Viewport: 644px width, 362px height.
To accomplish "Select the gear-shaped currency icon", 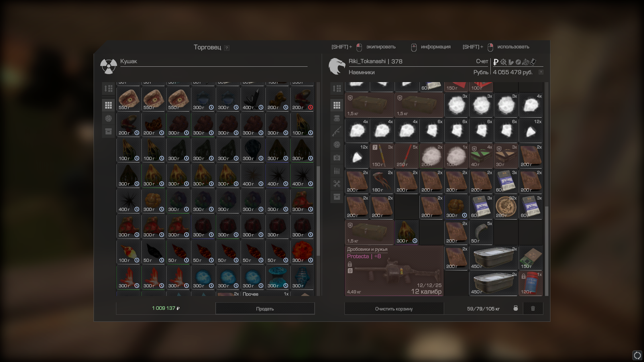I will click(503, 62).
